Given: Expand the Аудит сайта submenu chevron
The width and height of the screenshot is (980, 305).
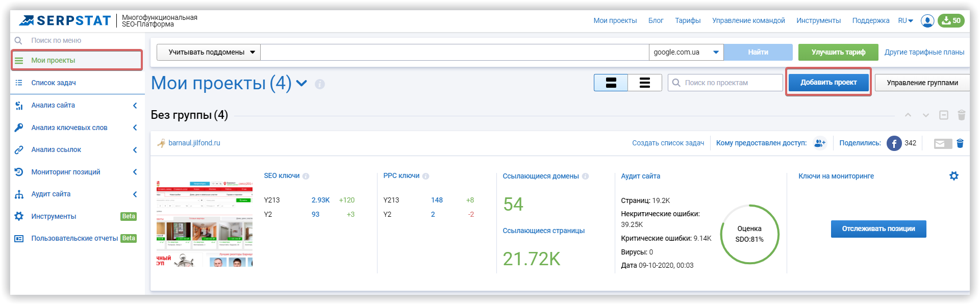Looking at the screenshot, I should pos(135,194).
